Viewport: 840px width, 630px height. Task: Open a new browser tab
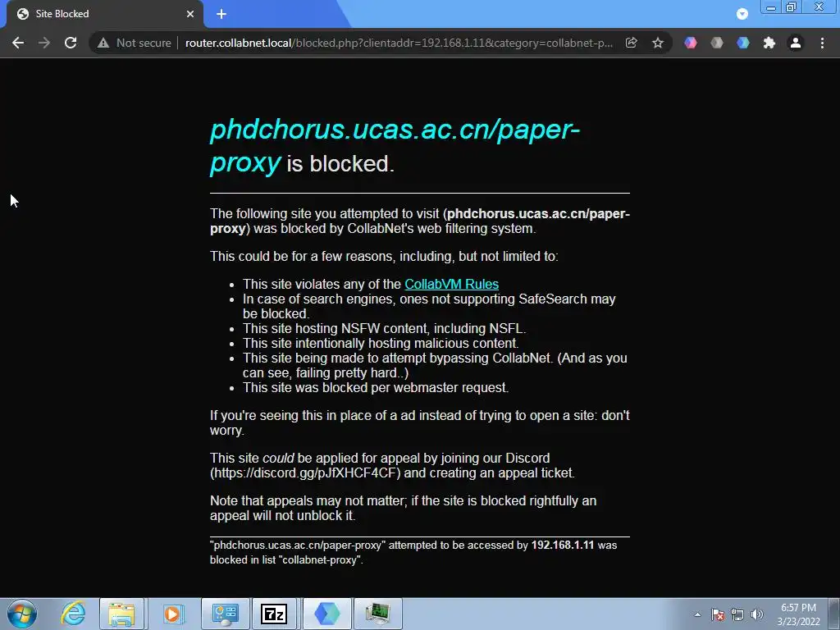pos(221,14)
